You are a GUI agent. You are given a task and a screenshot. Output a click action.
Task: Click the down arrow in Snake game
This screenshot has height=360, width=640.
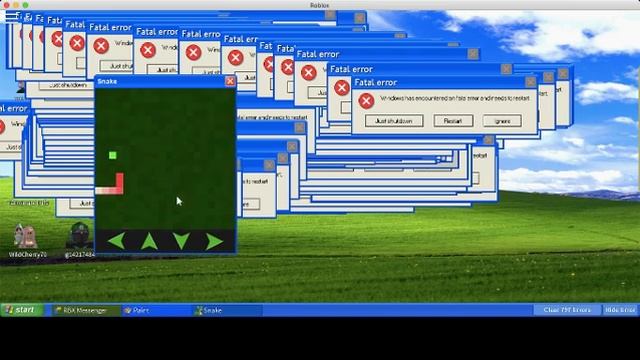181,241
